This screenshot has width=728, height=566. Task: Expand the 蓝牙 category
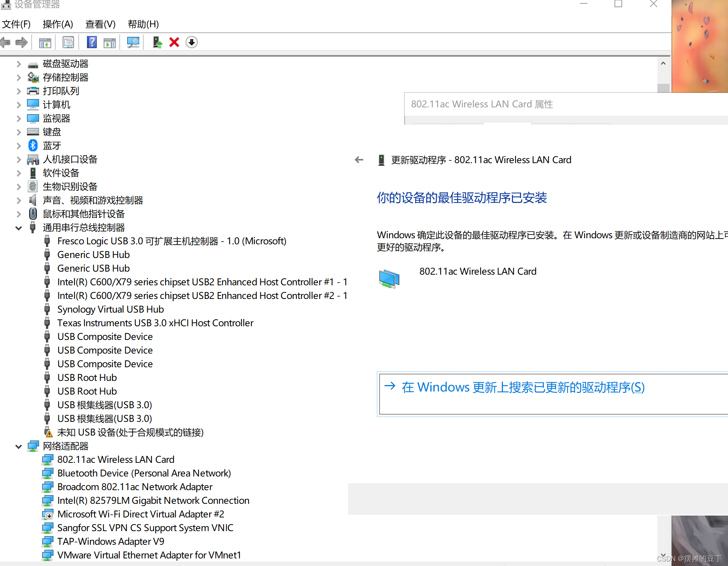coord(19,146)
